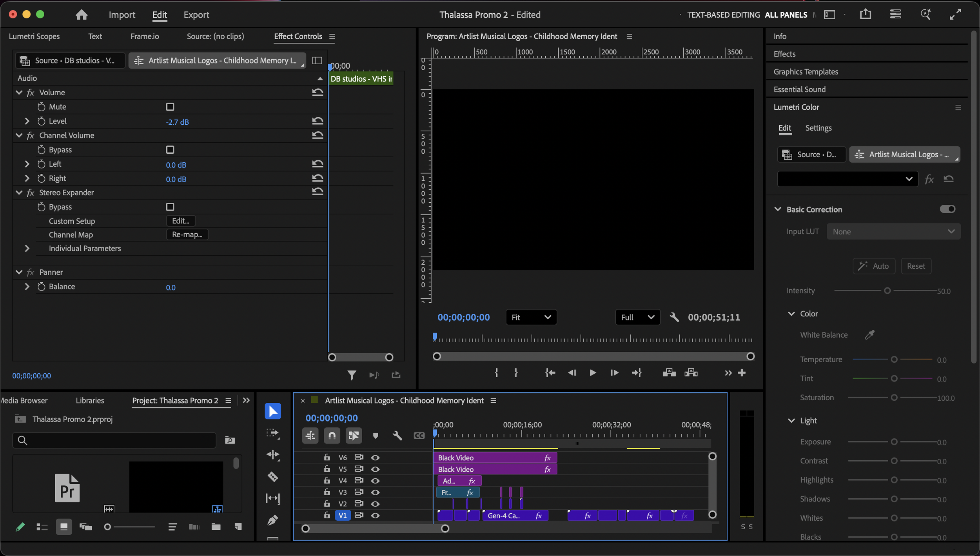Enable the Volume Mute checkbox
Viewport: 980px width, 556px height.
coord(170,107)
